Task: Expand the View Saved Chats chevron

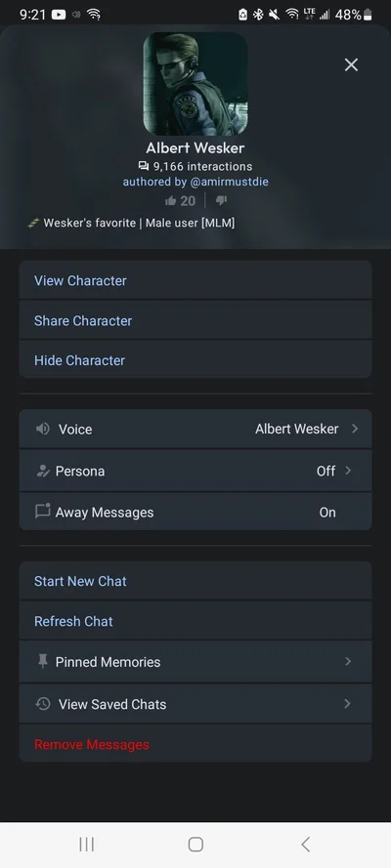Action: pyautogui.click(x=348, y=704)
